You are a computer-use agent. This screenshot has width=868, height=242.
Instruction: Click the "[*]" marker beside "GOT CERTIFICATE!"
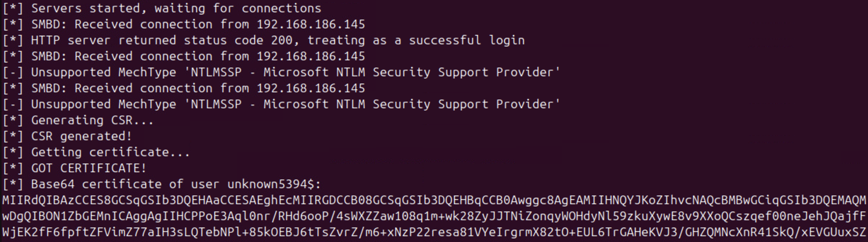coord(13,168)
